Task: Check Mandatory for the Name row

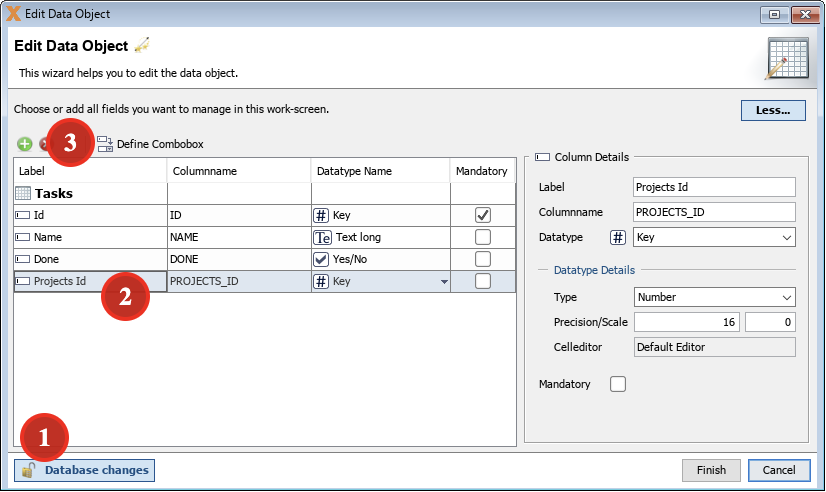Action: (x=483, y=237)
